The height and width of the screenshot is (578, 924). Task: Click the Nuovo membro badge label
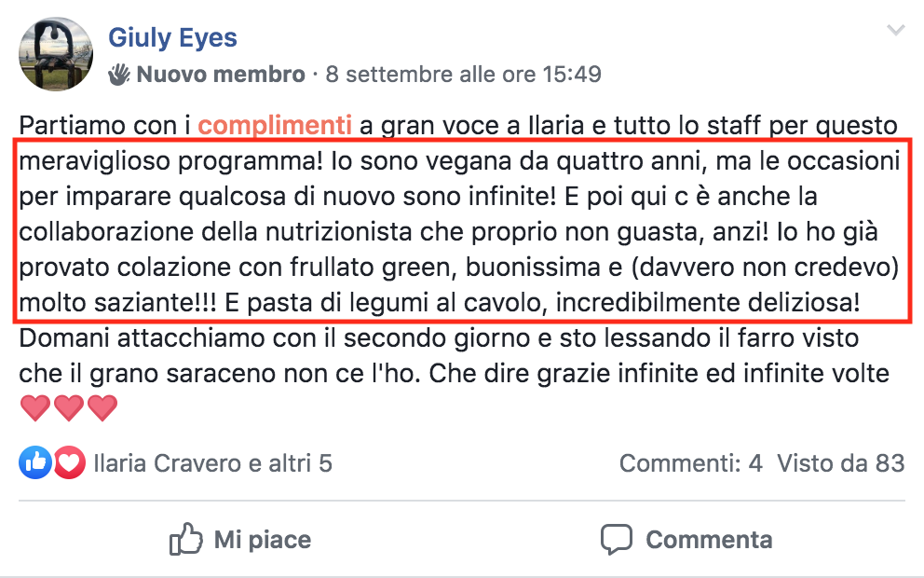[221, 75]
